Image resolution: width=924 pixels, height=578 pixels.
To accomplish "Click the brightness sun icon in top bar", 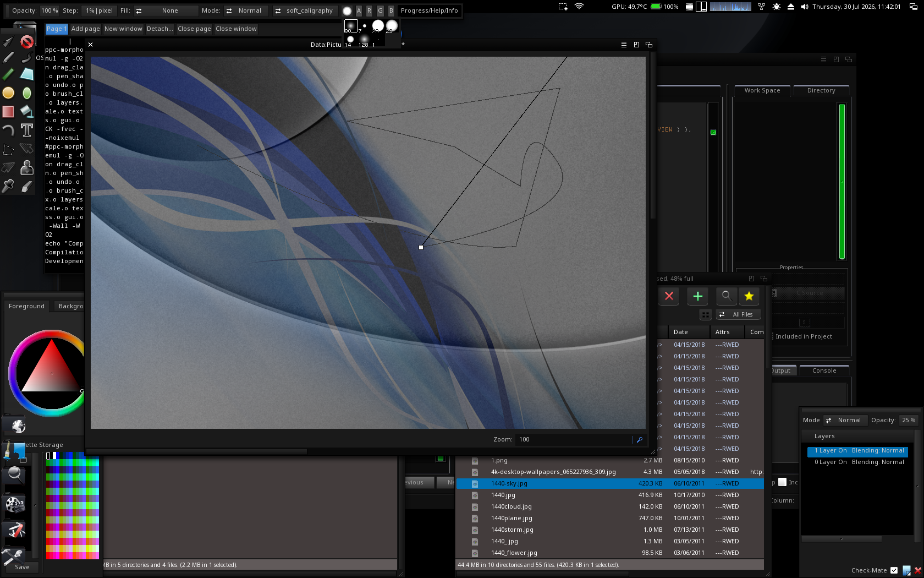I will click(776, 7).
